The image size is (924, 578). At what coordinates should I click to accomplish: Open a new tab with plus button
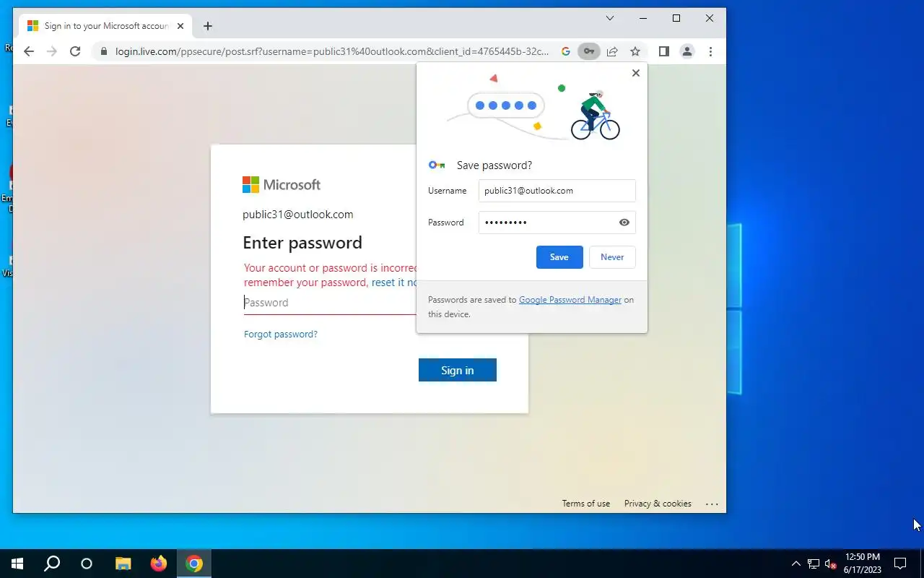pos(208,26)
